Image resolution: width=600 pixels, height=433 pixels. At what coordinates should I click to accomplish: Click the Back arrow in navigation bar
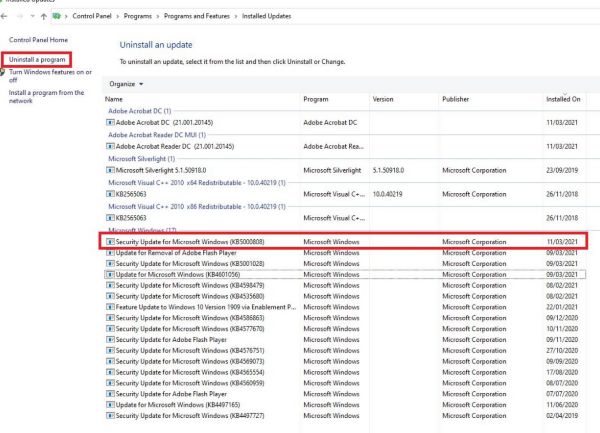click(7, 17)
